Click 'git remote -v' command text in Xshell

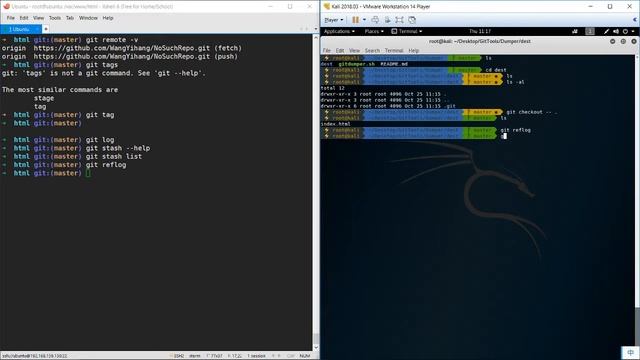coord(112,40)
